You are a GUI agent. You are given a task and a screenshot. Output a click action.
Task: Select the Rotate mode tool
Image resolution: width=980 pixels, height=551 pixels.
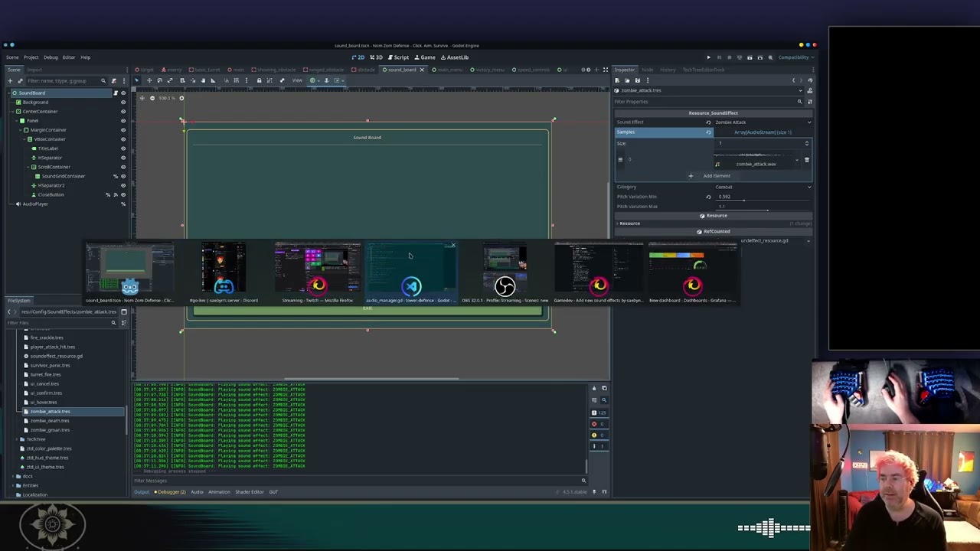click(159, 80)
